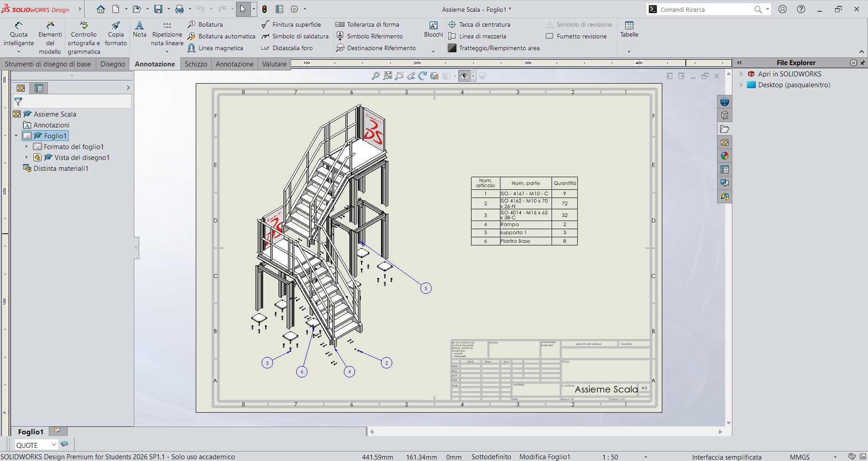The image size is (868, 461).
Task: Open the QUOTE layer dropdown
Action: pos(36,445)
